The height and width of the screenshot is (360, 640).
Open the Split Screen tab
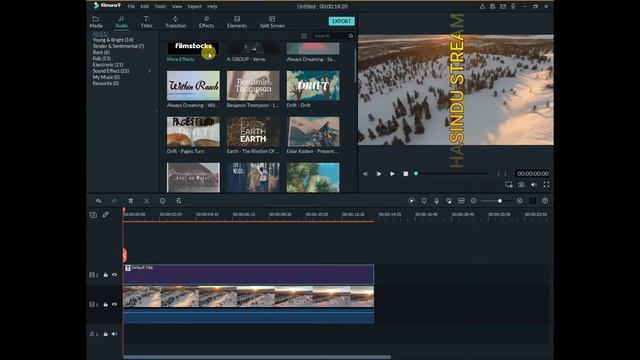pos(272,22)
